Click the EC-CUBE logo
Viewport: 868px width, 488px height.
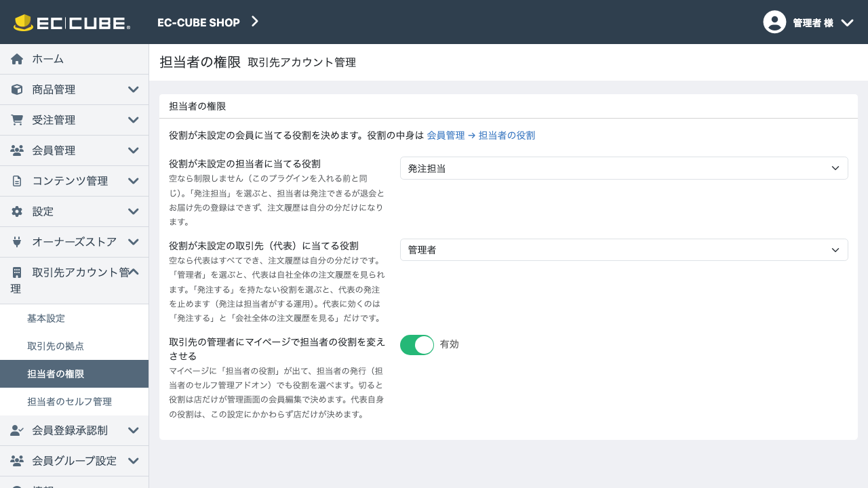tap(71, 22)
